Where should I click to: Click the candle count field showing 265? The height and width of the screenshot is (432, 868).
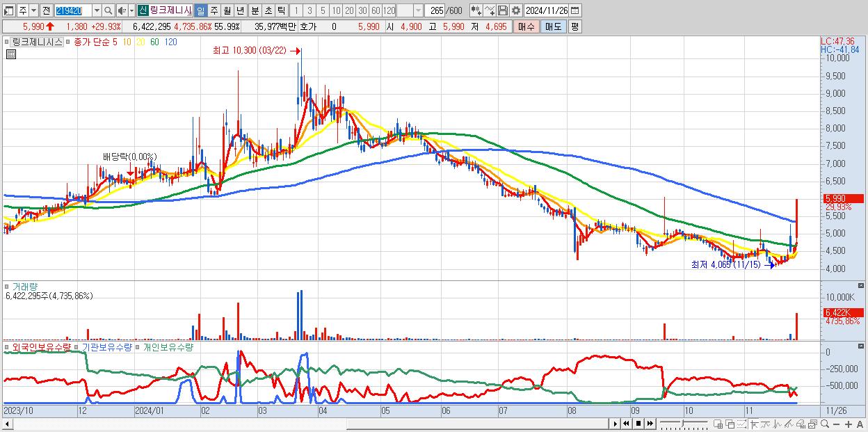(x=435, y=10)
